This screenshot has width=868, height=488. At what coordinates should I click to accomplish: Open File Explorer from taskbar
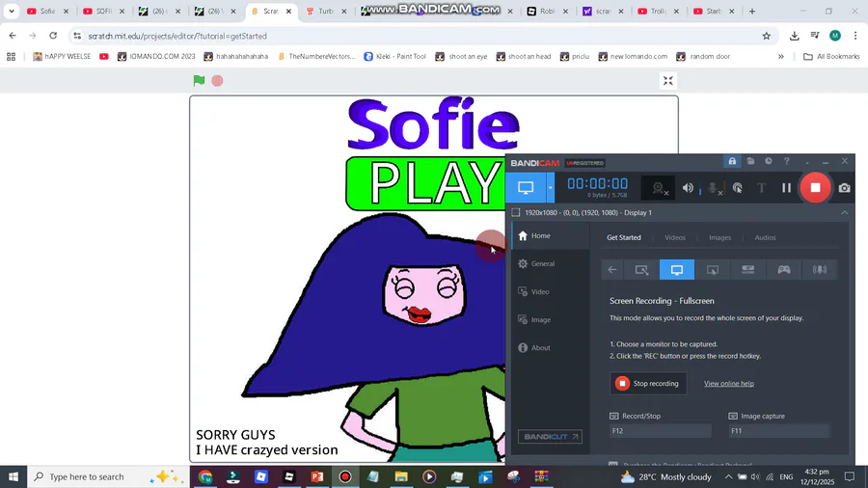click(401, 476)
